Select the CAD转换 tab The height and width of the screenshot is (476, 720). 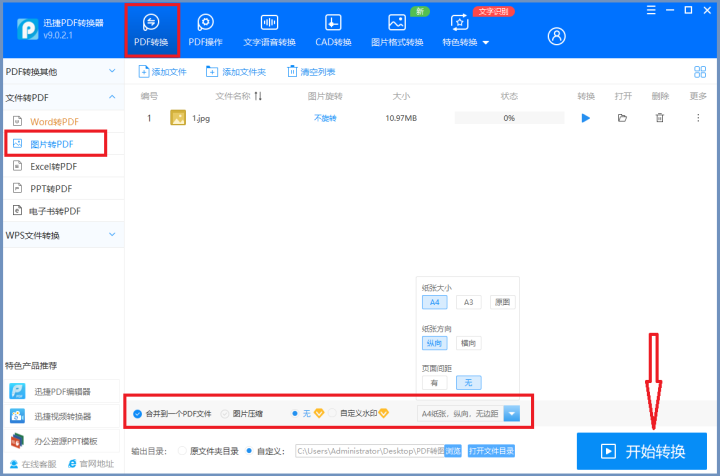pyautogui.click(x=333, y=30)
